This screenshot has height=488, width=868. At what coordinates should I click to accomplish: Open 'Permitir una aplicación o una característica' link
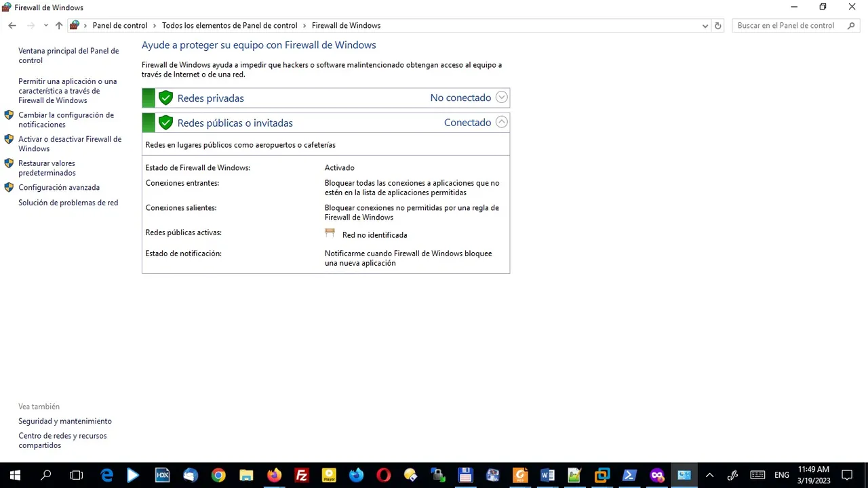[x=68, y=91]
